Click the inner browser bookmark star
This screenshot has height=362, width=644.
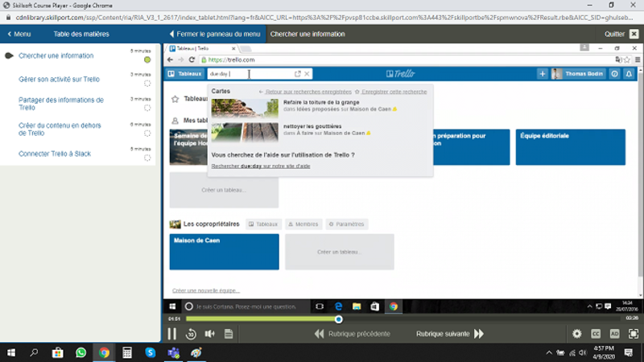[x=627, y=60]
